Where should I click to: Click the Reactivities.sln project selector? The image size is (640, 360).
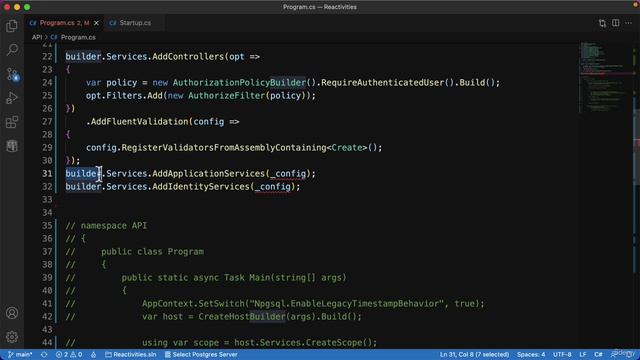131,355
